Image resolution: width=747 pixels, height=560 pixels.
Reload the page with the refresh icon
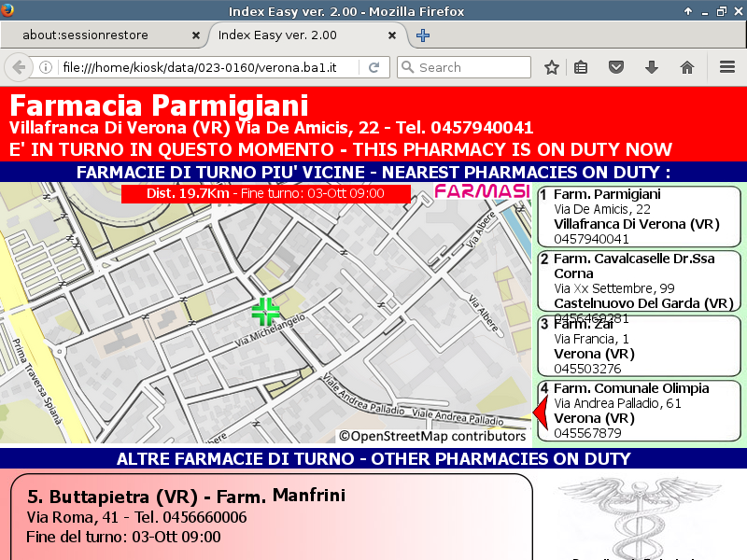pyautogui.click(x=373, y=67)
